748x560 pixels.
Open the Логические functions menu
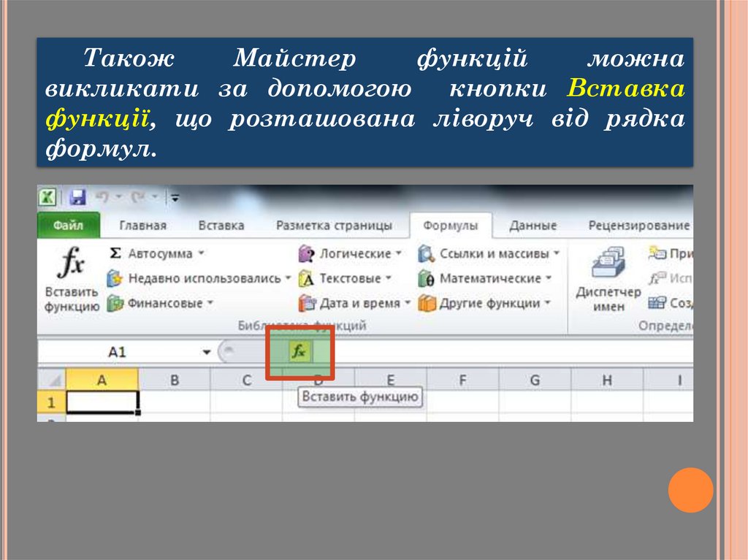350,253
